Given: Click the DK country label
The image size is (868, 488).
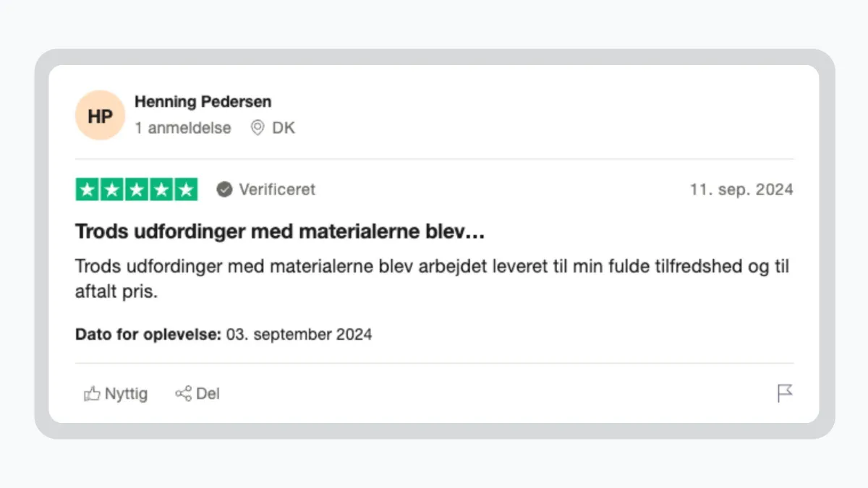Looking at the screenshot, I should click(x=284, y=128).
